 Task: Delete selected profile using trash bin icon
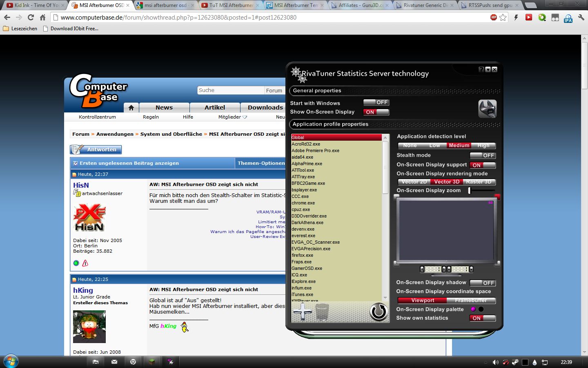tap(322, 312)
